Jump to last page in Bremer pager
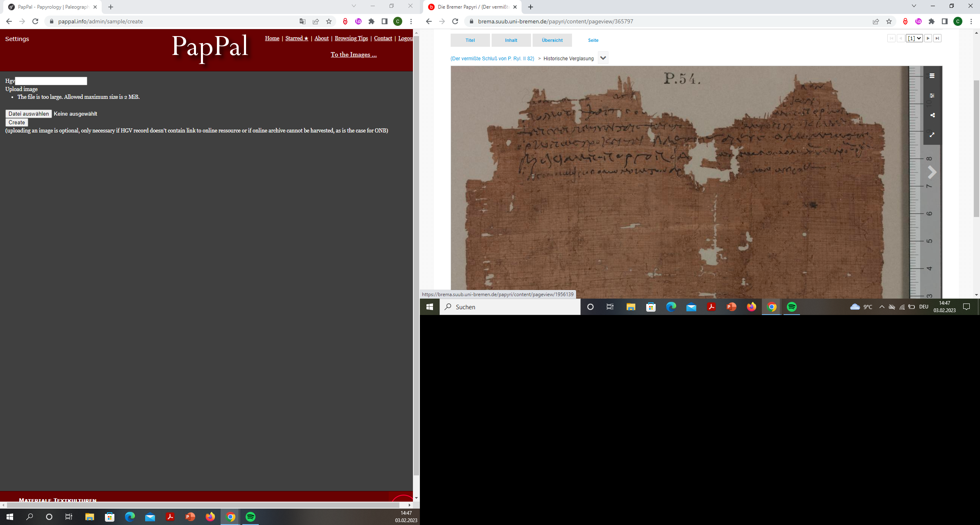 pos(937,38)
